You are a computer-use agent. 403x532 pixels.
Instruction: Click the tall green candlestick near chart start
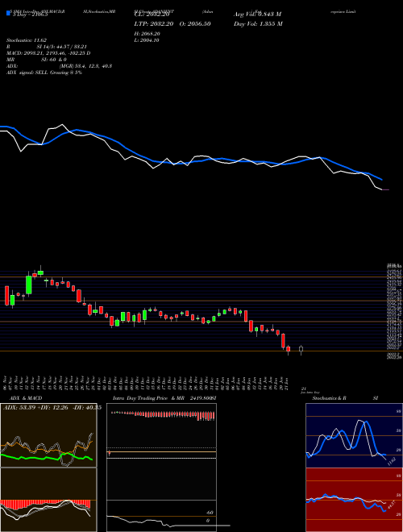click(x=29, y=285)
